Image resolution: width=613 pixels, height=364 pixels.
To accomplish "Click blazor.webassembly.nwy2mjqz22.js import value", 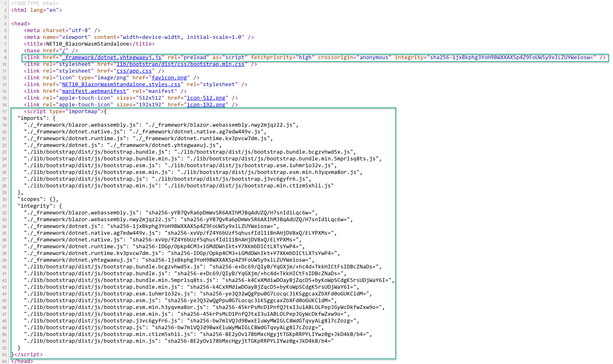I will click(x=220, y=125).
